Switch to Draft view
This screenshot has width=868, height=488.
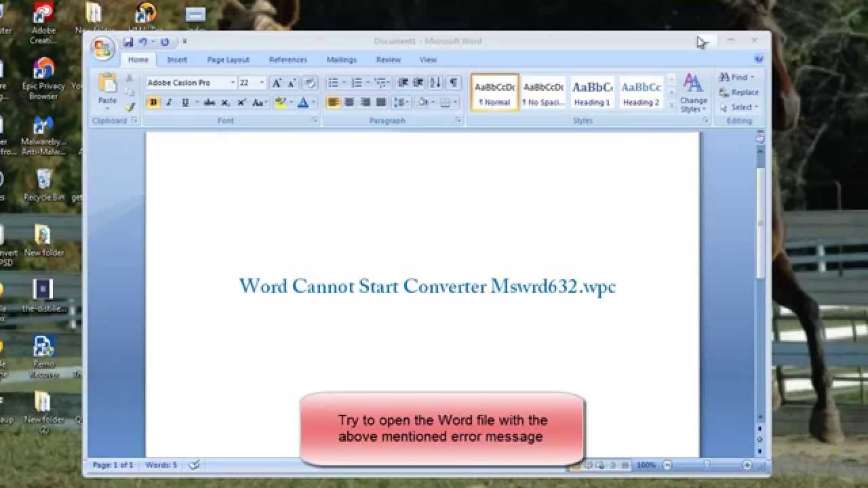tap(625, 465)
